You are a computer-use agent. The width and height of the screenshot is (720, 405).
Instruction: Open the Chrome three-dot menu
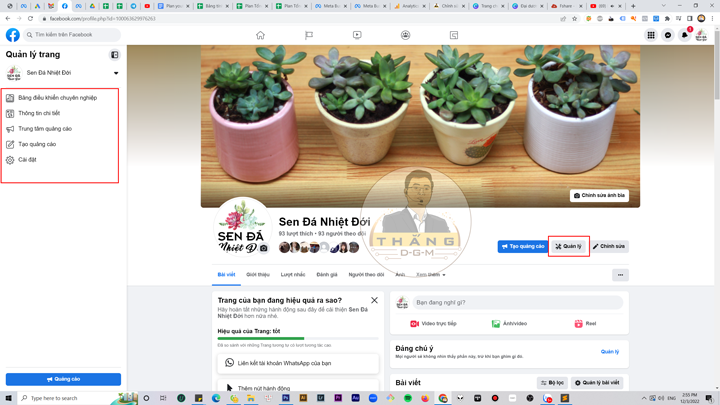coord(713,19)
